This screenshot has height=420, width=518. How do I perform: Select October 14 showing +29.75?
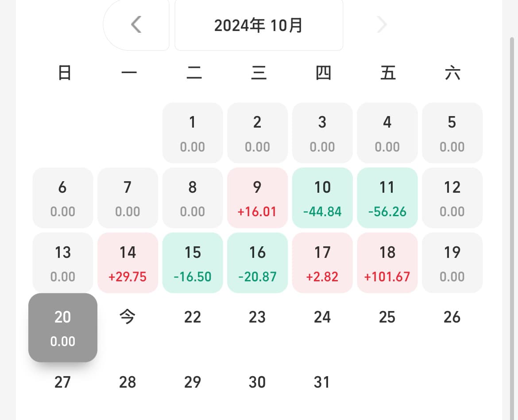pos(128,263)
